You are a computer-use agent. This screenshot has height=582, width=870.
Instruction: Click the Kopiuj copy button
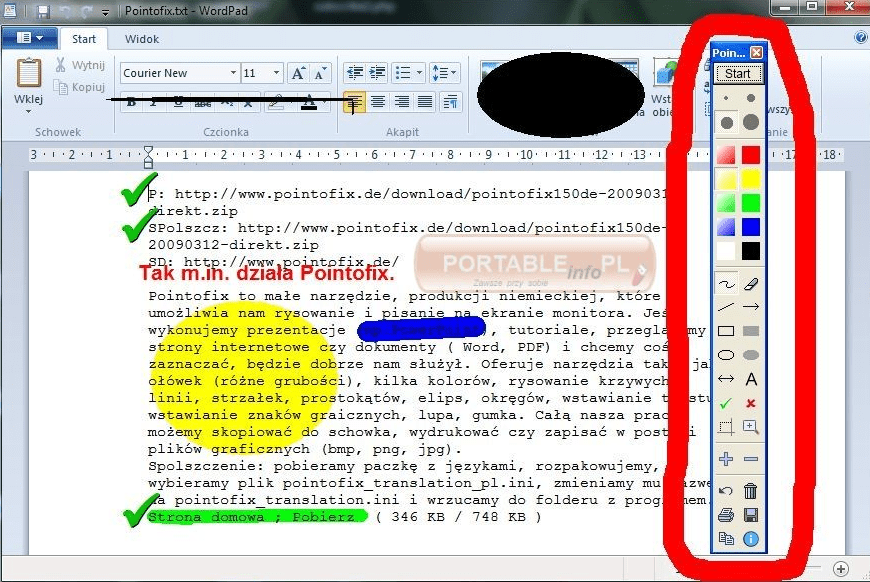click(x=80, y=87)
